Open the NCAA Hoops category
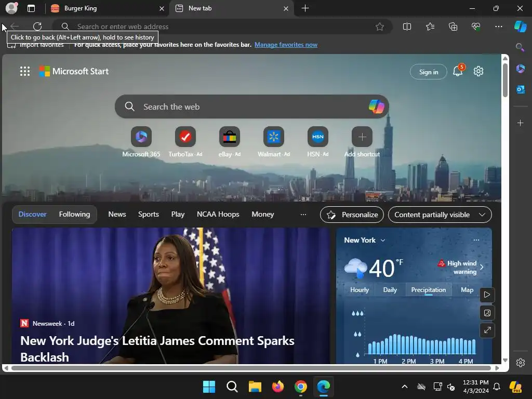The image size is (532, 399). pyautogui.click(x=218, y=214)
